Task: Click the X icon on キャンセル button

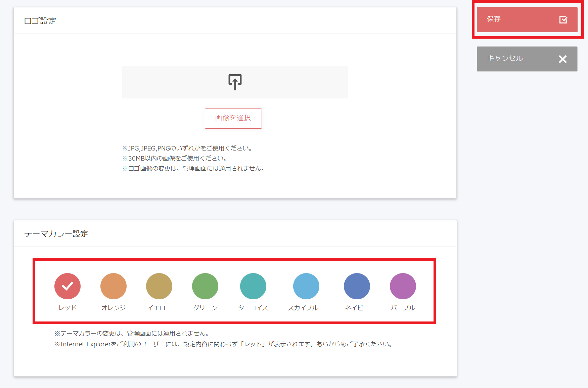Action: (x=562, y=59)
